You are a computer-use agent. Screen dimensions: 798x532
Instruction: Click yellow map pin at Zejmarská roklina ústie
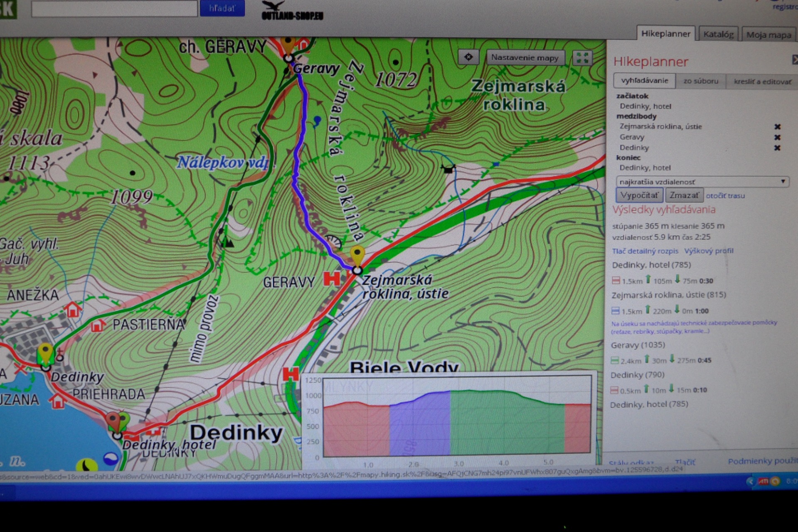pyautogui.click(x=357, y=254)
